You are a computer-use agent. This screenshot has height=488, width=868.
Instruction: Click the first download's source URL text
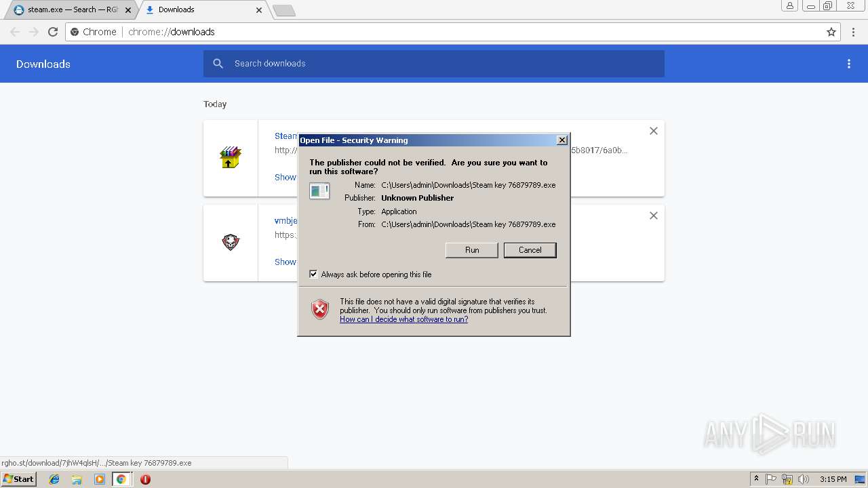coord(285,150)
